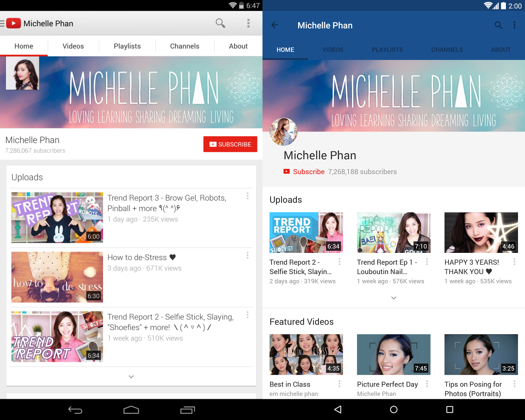Tap the channel banner in the white-header screen
The image size is (525, 420).
tap(131, 92)
